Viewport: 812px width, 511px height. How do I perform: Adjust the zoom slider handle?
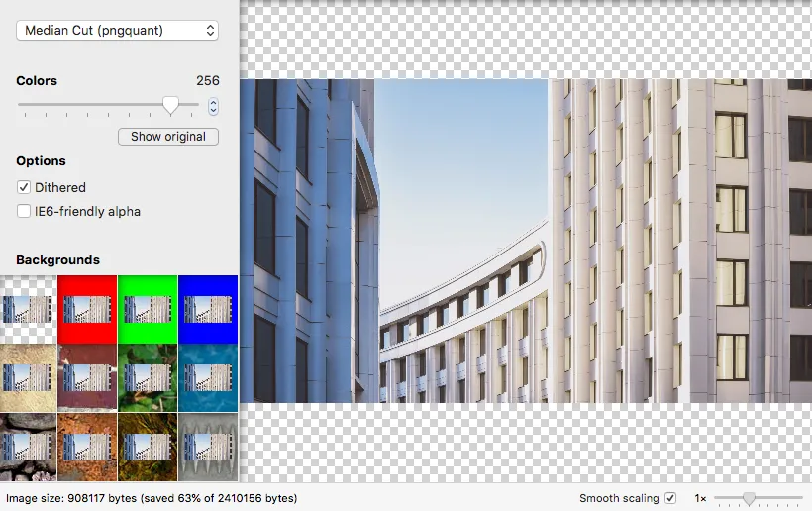pyautogui.click(x=749, y=498)
